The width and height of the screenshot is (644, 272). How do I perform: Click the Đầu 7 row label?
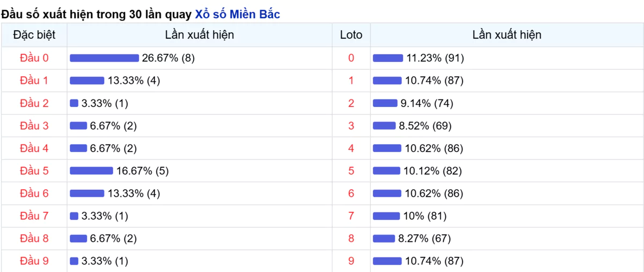[x=34, y=216]
